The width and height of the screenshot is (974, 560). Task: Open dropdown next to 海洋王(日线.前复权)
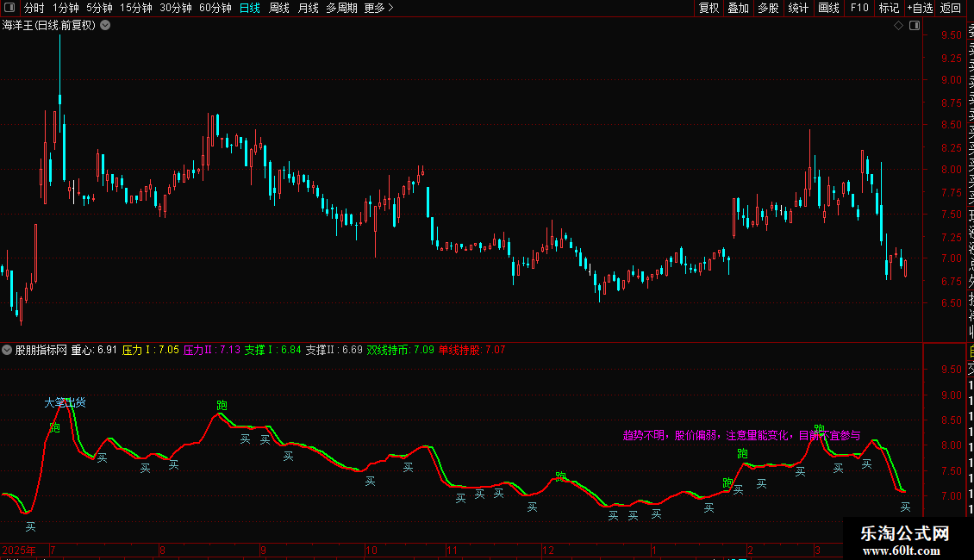(106, 26)
